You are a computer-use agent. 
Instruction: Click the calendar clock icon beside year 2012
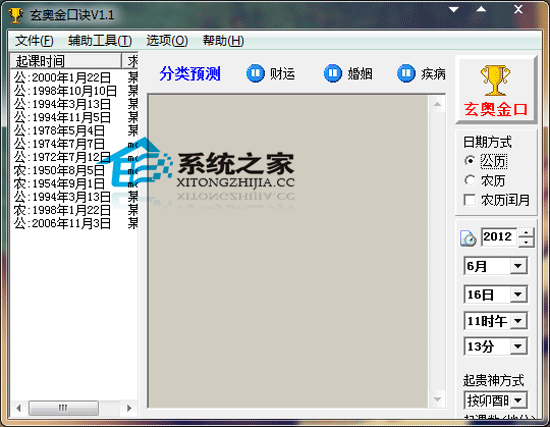tap(468, 238)
